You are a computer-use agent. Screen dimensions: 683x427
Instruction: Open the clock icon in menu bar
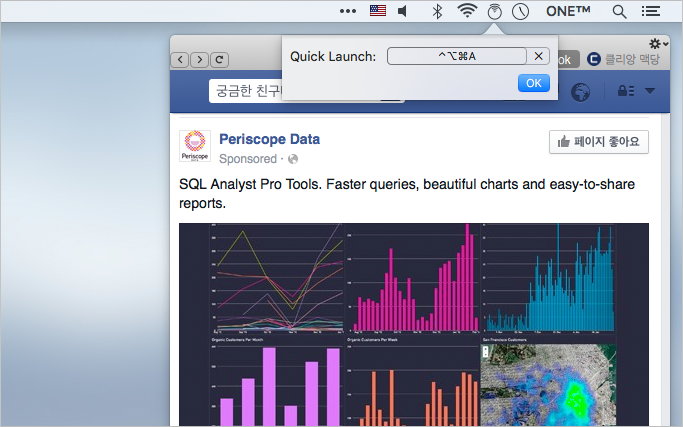[520, 12]
